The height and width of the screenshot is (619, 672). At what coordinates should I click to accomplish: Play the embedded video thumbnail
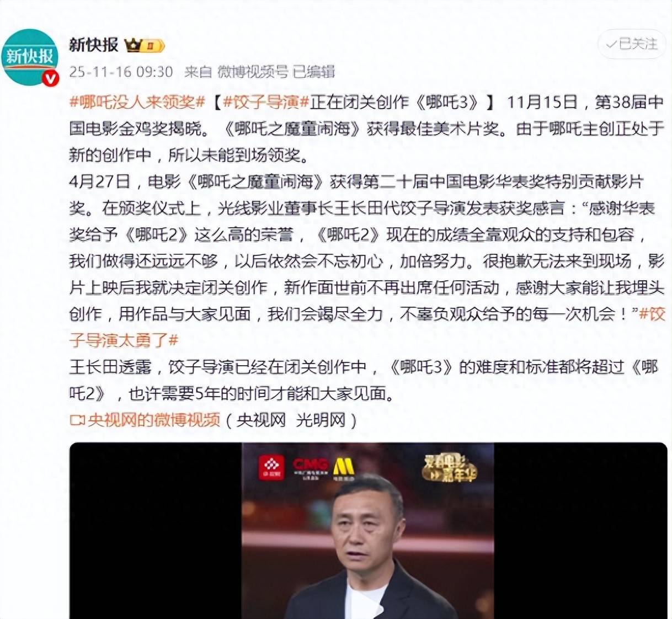pos(368,531)
